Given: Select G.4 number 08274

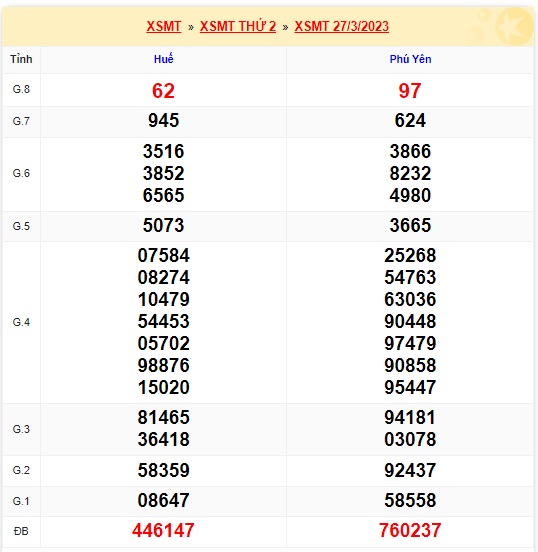Looking at the screenshot, I should (163, 277).
